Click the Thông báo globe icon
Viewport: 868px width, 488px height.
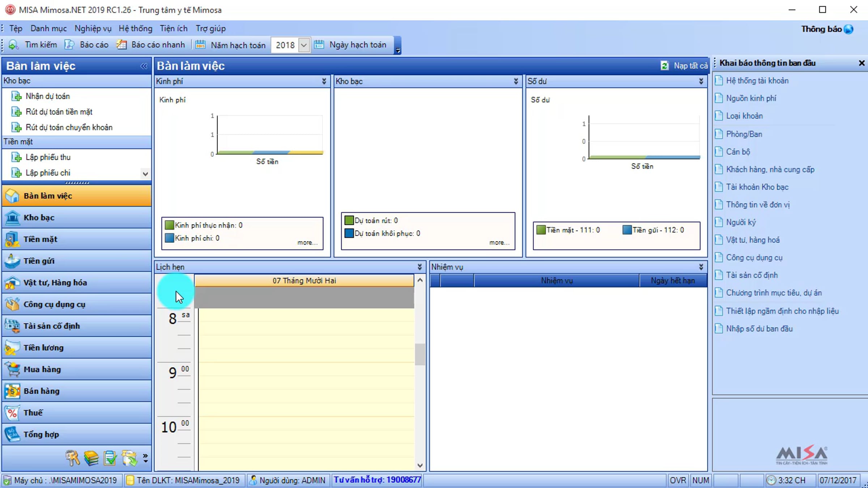[848, 29]
